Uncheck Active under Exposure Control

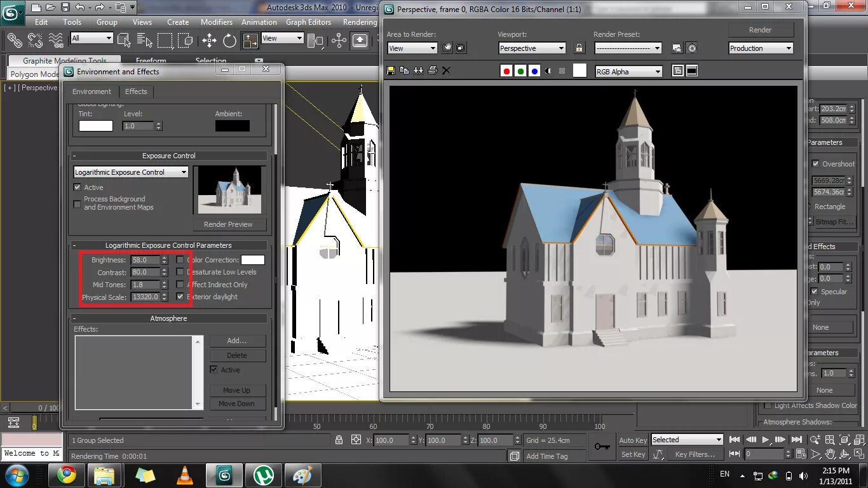78,187
